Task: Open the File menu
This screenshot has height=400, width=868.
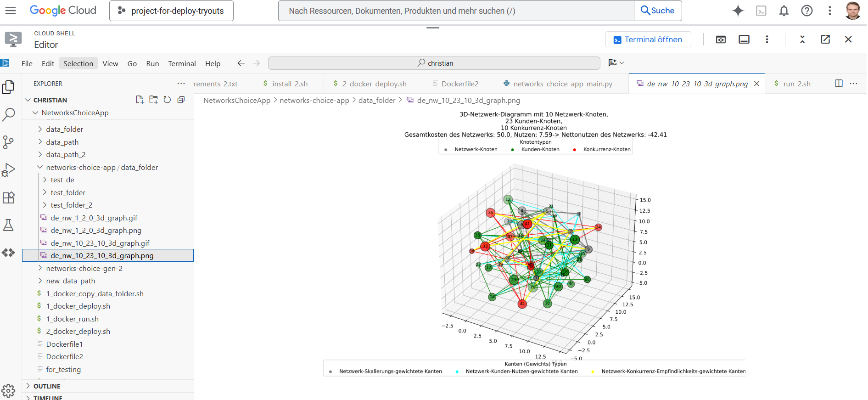Action: (27, 63)
